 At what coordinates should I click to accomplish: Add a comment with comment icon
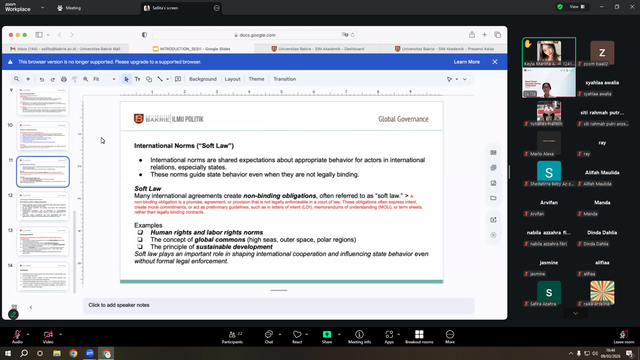(x=178, y=79)
